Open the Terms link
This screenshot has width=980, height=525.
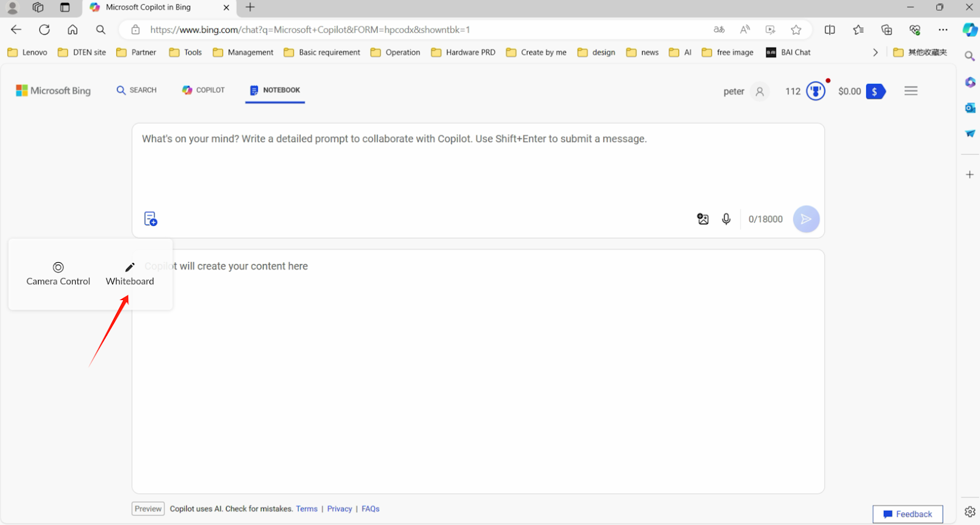(307, 508)
